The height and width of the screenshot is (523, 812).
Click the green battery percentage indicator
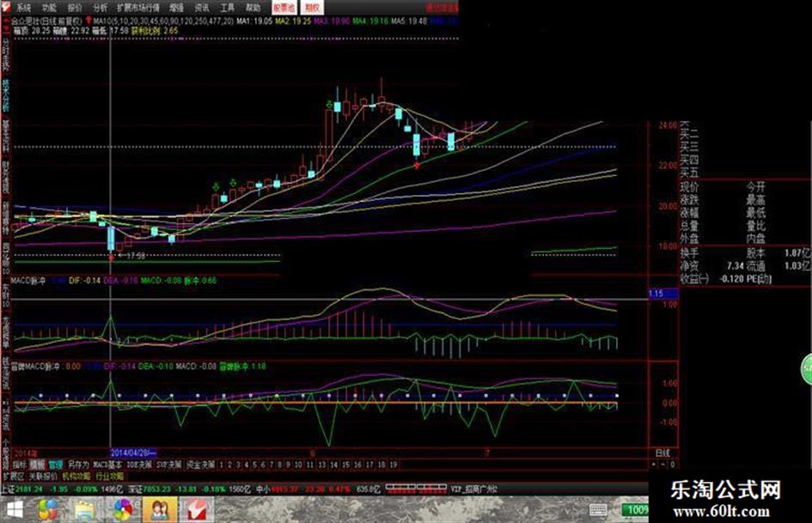coord(634,510)
